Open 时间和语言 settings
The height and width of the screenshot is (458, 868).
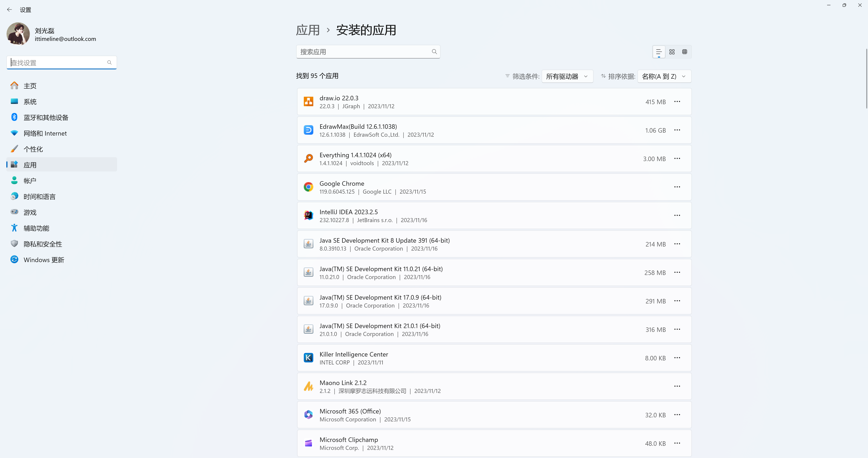tap(62, 196)
